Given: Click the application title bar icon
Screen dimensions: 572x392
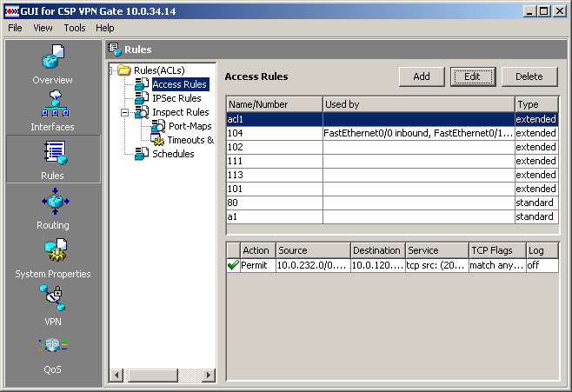Looking at the screenshot, I should pyautogui.click(x=11, y=11).
